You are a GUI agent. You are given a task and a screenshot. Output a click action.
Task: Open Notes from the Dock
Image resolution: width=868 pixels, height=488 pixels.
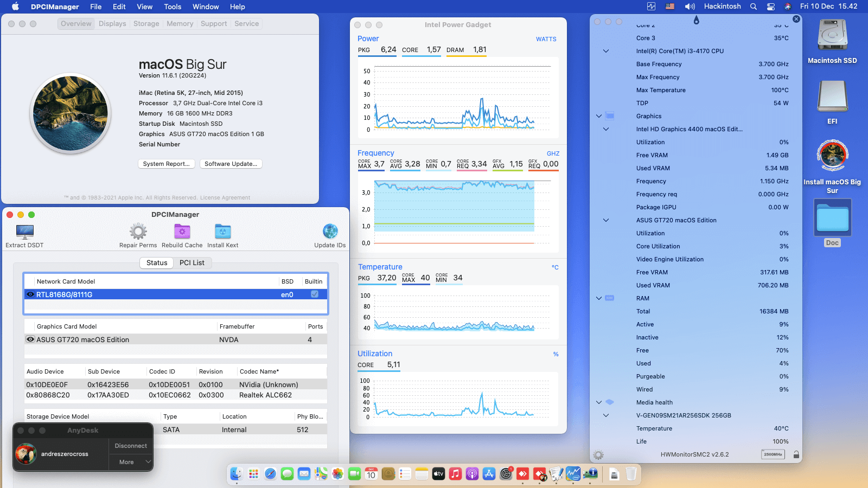(422, 474)
